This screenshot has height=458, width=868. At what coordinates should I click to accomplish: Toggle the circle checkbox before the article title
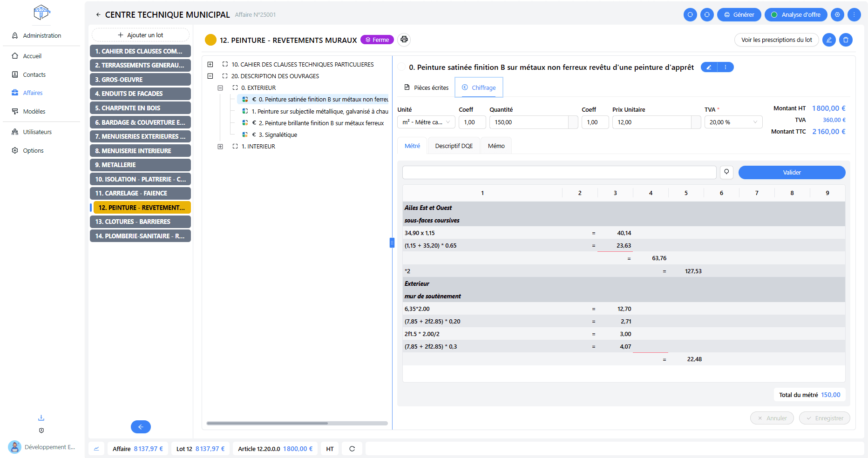click(401, 67)
